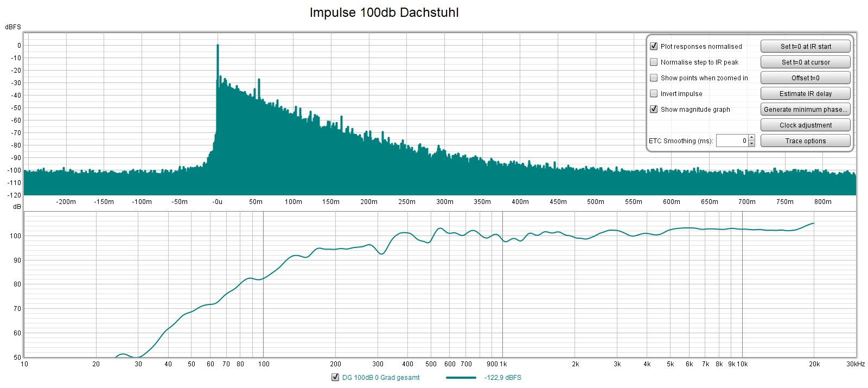
Task: Click the 30kHz axis label
Action: pyautogui.click(x=856, y=364)
